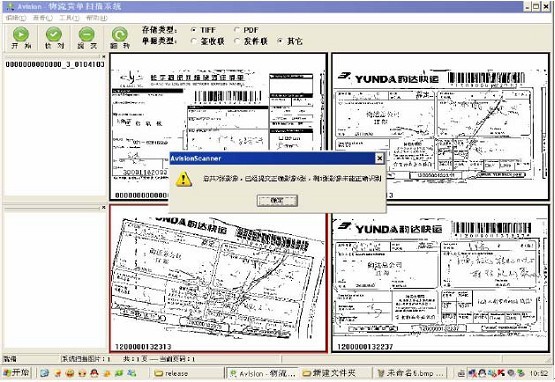This screenshot has width=555, height=382.
Task: Select scan thumbnail labeled 1200000132237
Action: click(440, 279)
